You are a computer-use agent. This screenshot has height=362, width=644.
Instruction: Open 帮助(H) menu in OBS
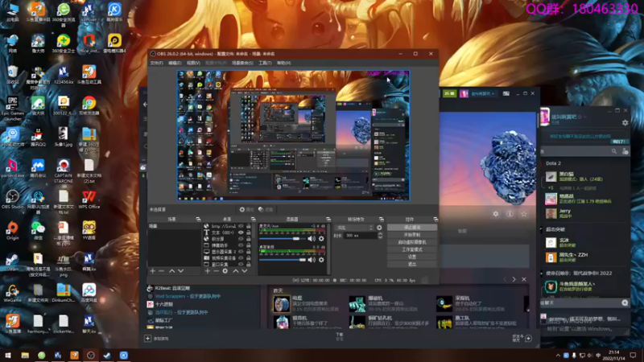[x=284, y=63]
